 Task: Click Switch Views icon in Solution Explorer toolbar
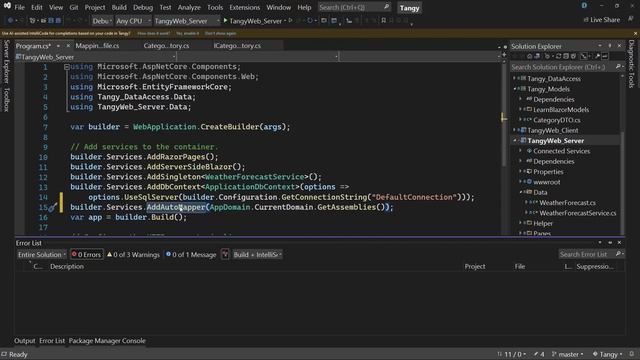(x=537, y=56)
